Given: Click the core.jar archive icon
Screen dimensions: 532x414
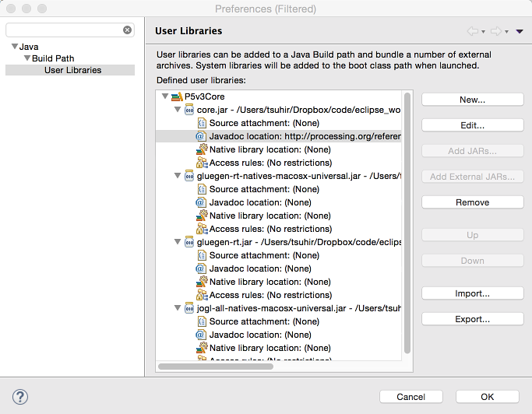Looking at the screenshot, I should tap(189, 110).
